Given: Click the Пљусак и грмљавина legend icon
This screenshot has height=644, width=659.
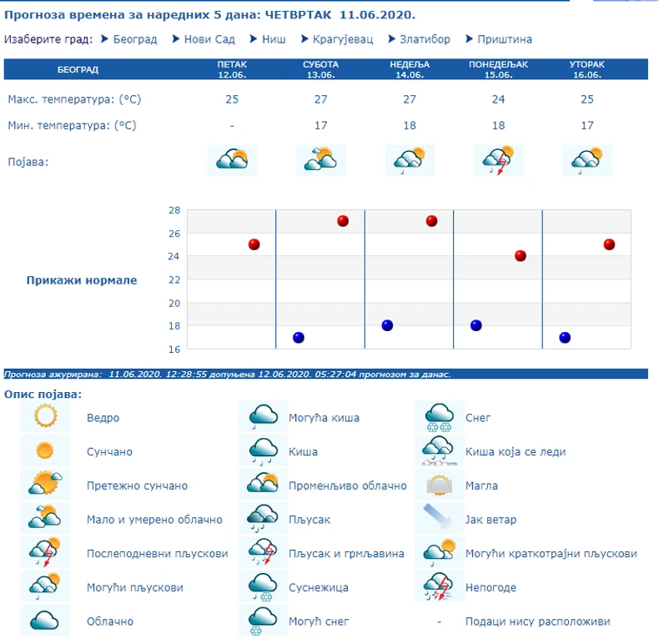Looking at the screenshot, I should tap(263, 553).
